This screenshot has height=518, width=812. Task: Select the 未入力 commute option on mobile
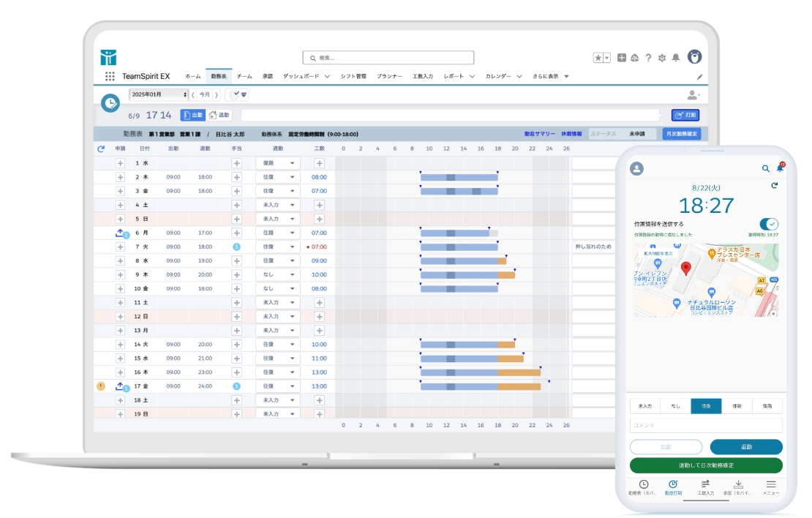point(645,406)
